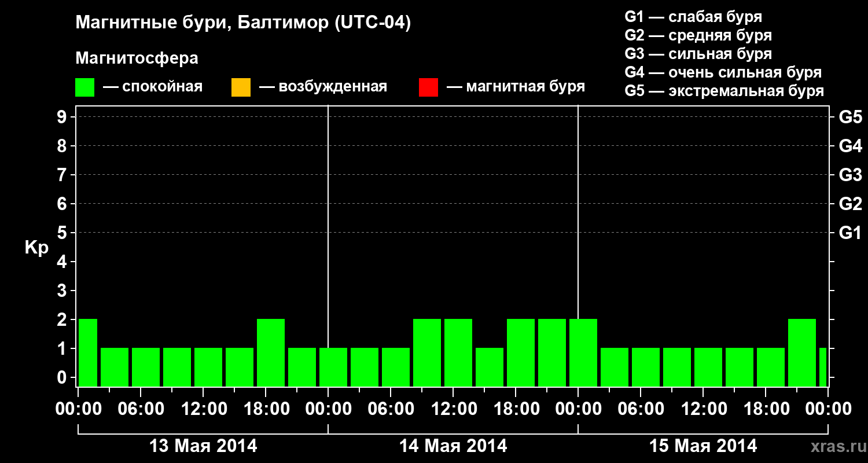Click the '— возбужденная' legend text
The height and width of the screenshot is (463, 868).
323,87
